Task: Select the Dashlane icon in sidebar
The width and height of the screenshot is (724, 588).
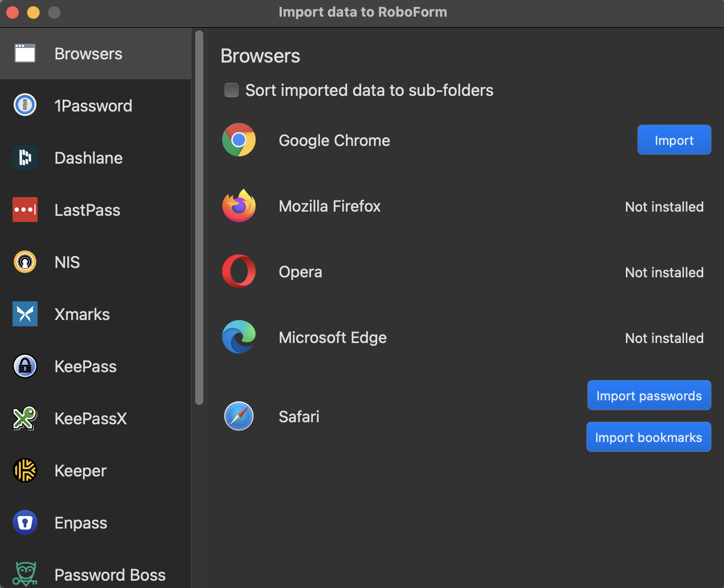Action: pos(25,157)
